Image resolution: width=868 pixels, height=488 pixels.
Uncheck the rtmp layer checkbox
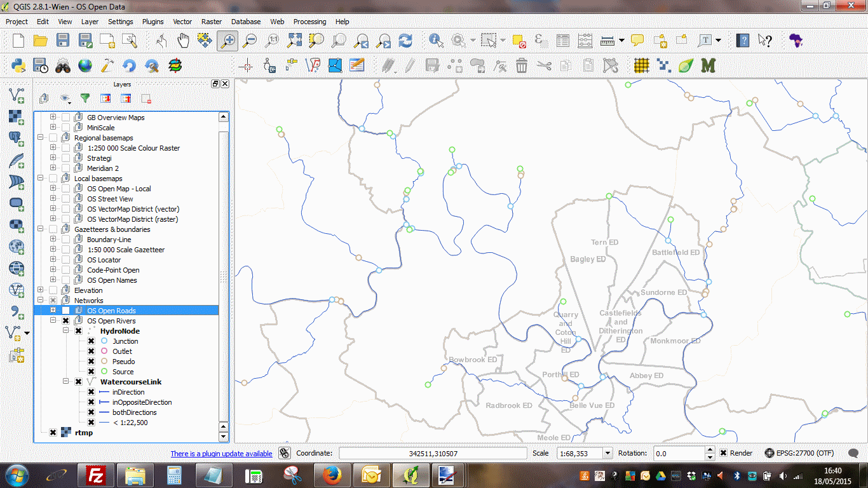pos(53,433)
